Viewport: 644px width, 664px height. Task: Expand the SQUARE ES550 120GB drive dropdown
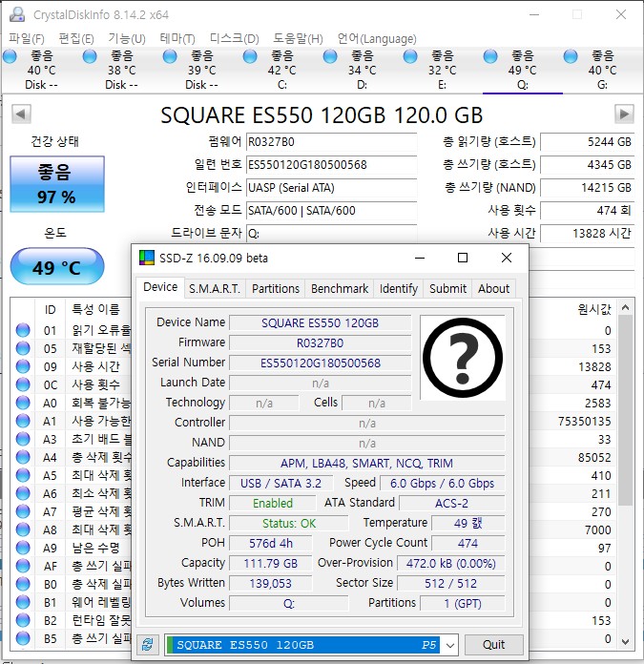pyautogui.click(x=450, y=645)
